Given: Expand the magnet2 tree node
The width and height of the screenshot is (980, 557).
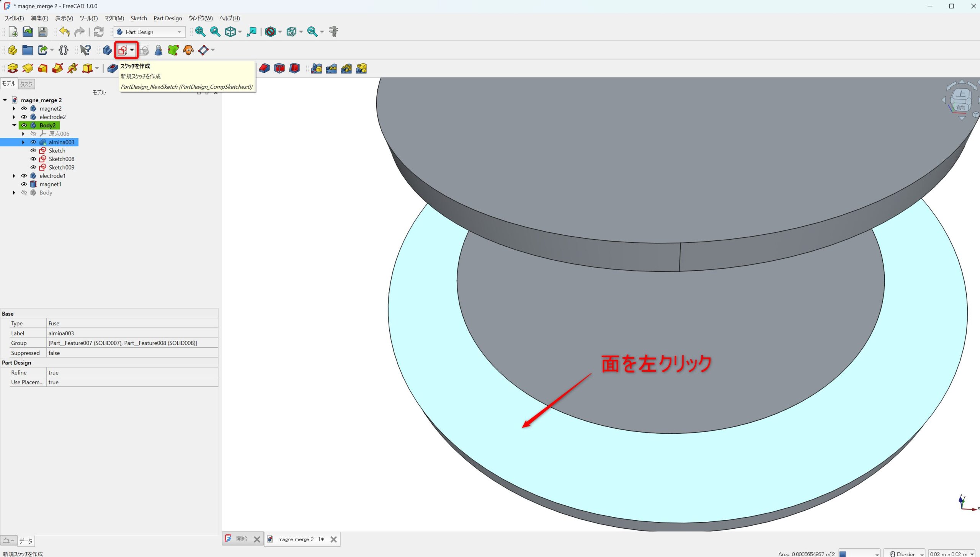Looking at the screenshot, I should pyautogui.click(x=14, y=109).
